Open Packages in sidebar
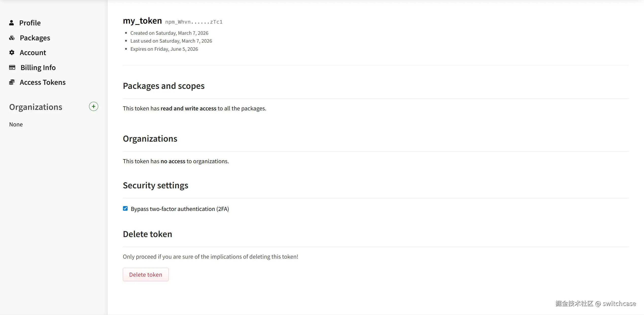 pos(35,38)
